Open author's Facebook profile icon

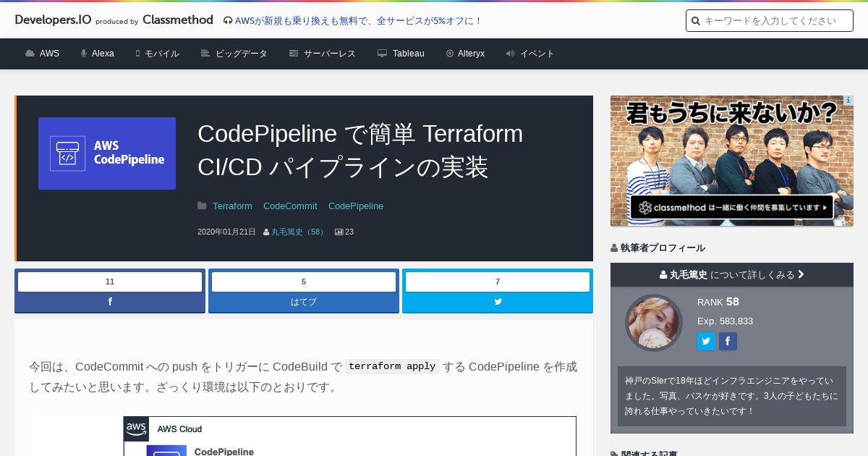coord(728,342)
